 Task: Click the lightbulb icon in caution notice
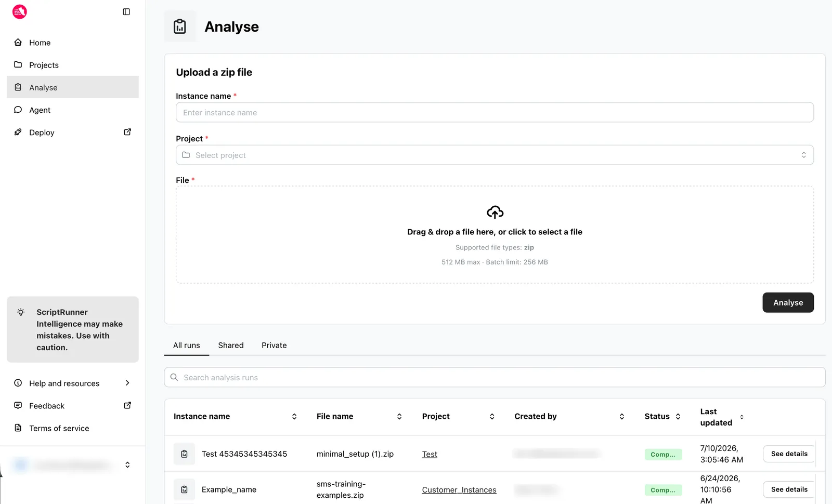(x=21, y=312)
